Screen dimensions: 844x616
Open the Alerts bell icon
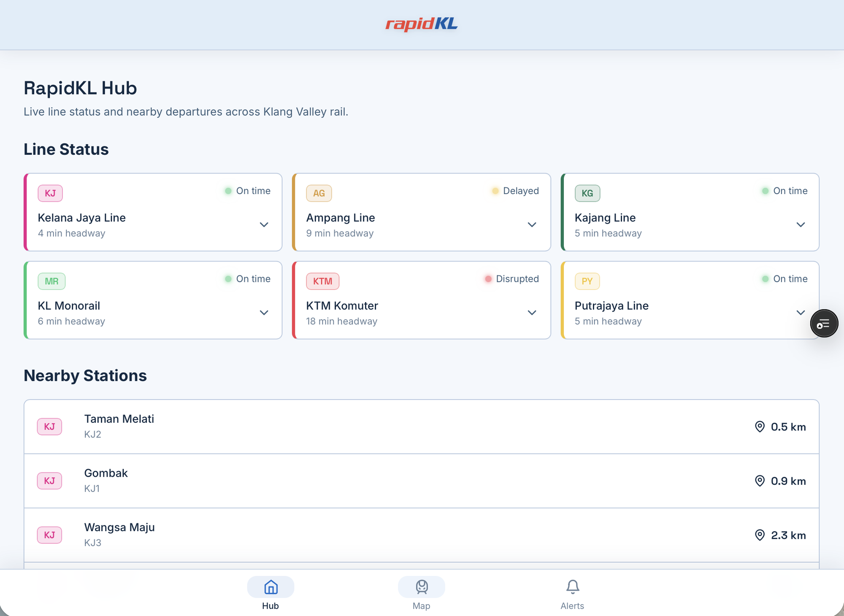tap(573, 587)
